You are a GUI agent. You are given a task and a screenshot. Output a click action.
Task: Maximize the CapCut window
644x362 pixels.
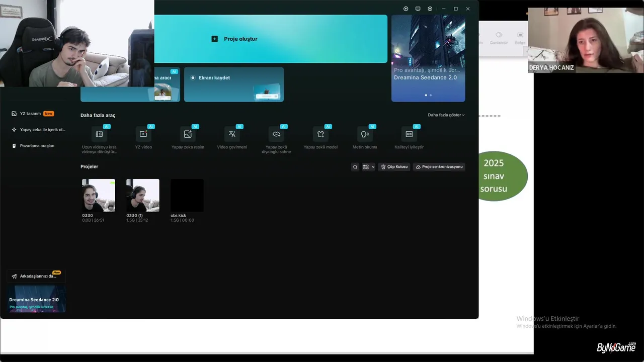(456, 9)
